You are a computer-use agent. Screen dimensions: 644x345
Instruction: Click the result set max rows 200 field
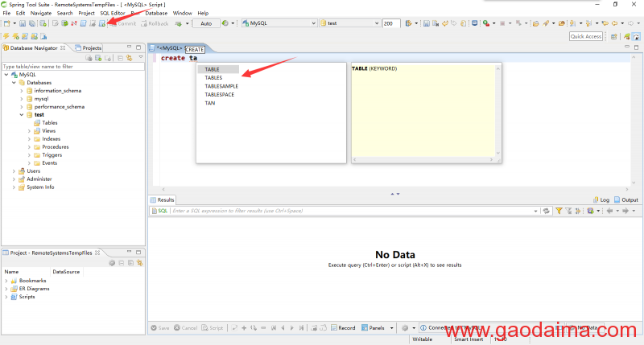click(391, 23)
